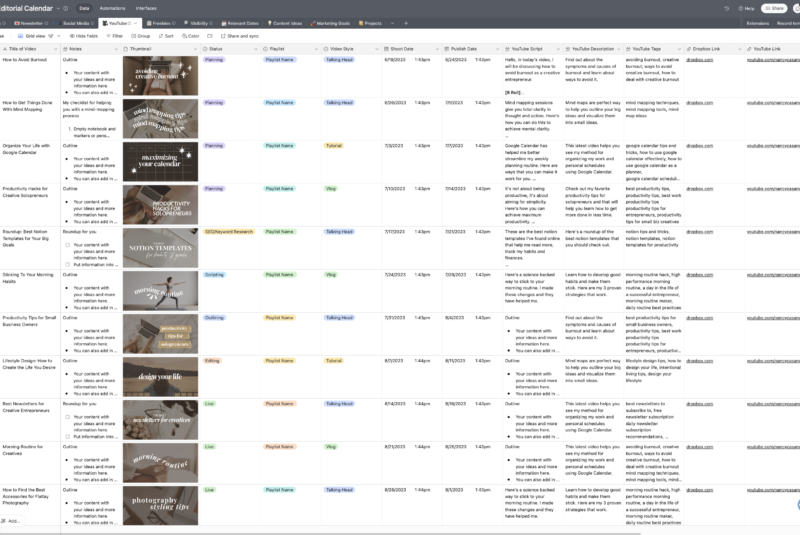Click the Video Style field icon
The image size is (800, 535).
point(326,49)
